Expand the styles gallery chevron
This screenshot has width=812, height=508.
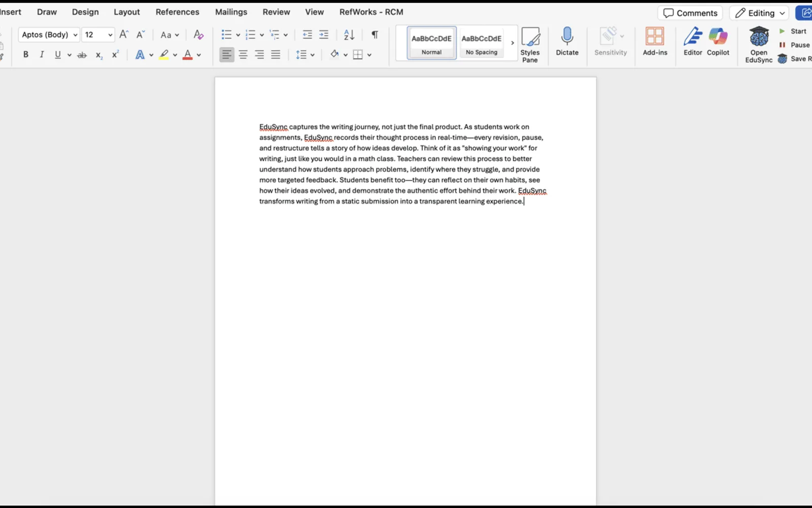tap(513, 43)
